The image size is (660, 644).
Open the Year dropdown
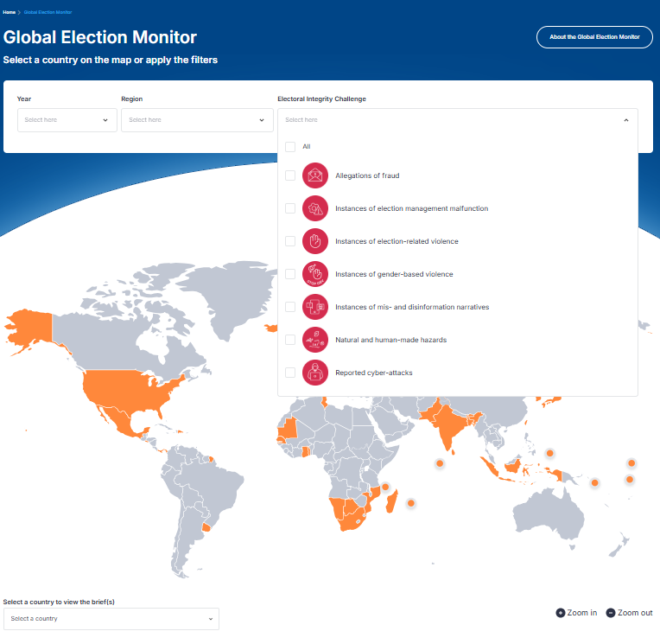[67, 120]
